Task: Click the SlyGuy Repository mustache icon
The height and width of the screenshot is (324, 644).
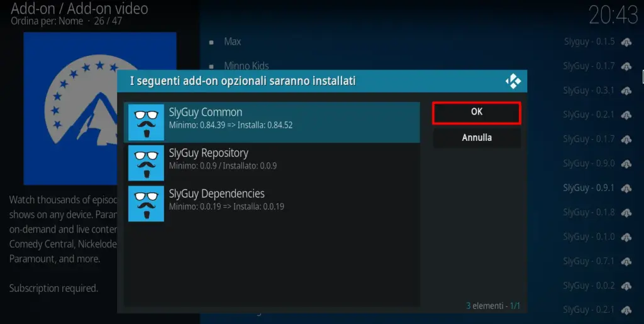Action: pyautogui.click(x=146, y=163)
